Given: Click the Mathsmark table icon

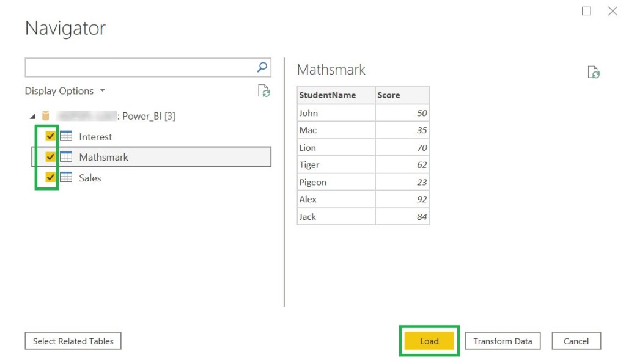Looking at the screenshot, I should (x=66, y=157).
